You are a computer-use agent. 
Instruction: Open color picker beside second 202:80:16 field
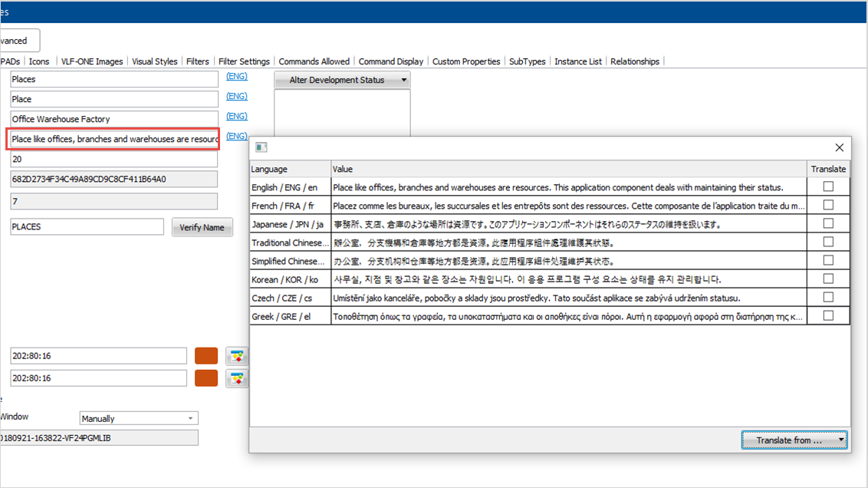point(237,378)
